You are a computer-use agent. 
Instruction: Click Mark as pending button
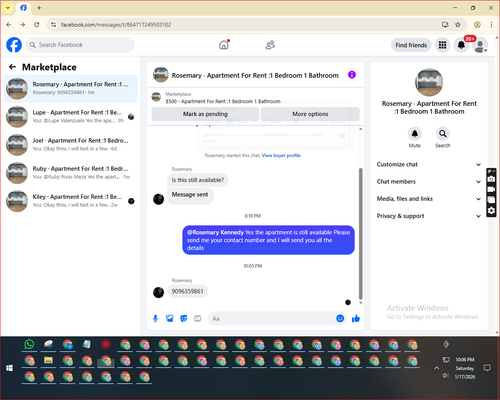(205, 114)
